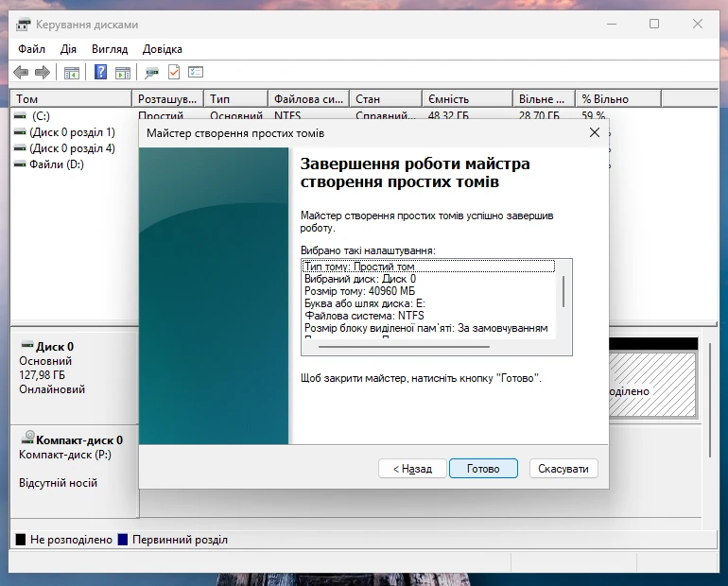The image size is (728, 586).
Task: Click the blue Первинний розділ legend swatch
Action: pos(123,540)
